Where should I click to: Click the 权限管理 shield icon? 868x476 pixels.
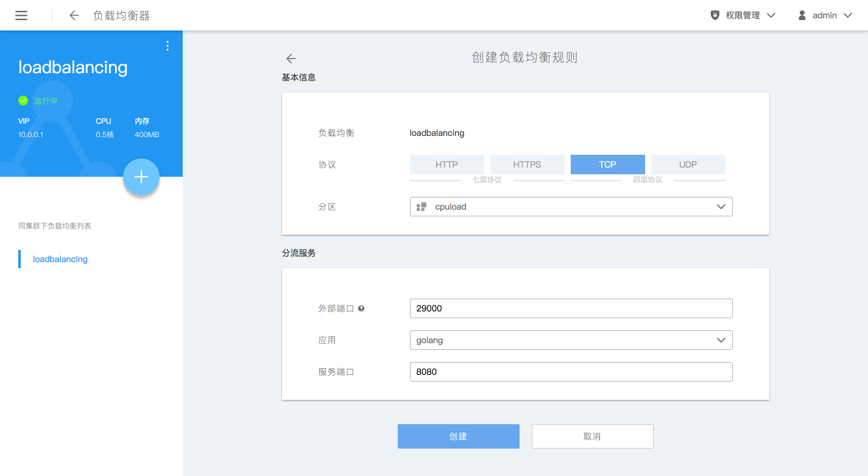coord(715,15)
